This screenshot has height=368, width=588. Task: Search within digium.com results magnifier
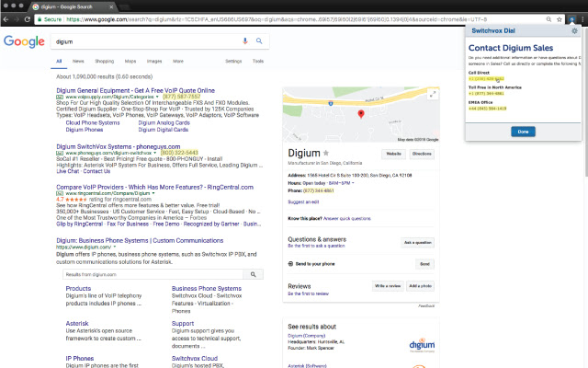coord(254,274)
